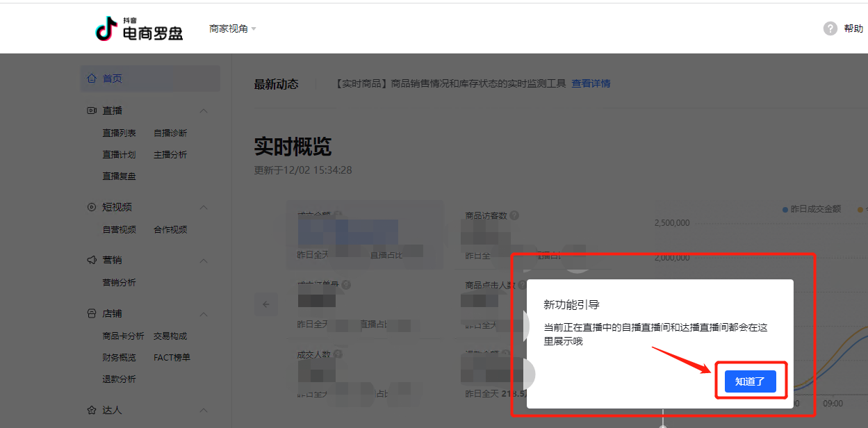Click the 知道了 button
868x428 pixels.
750,381
